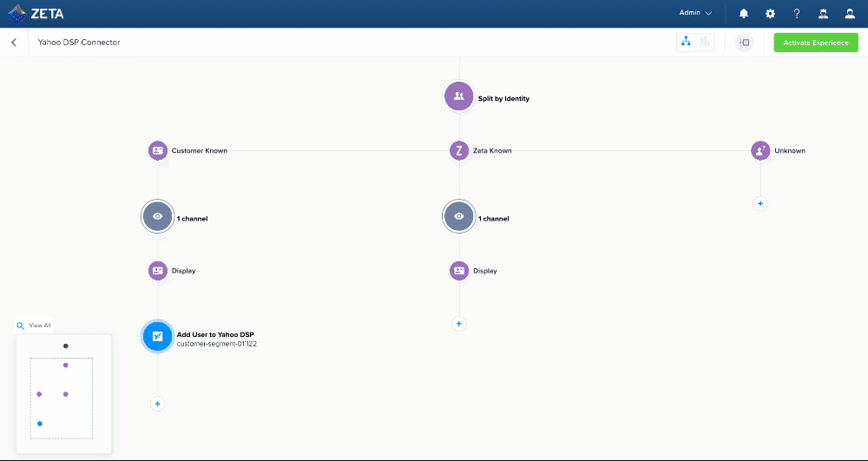The width and height of the screenshot is (868, 461).
Task: Add a step under the Unknown branch
Action: (x=760, y=203)
